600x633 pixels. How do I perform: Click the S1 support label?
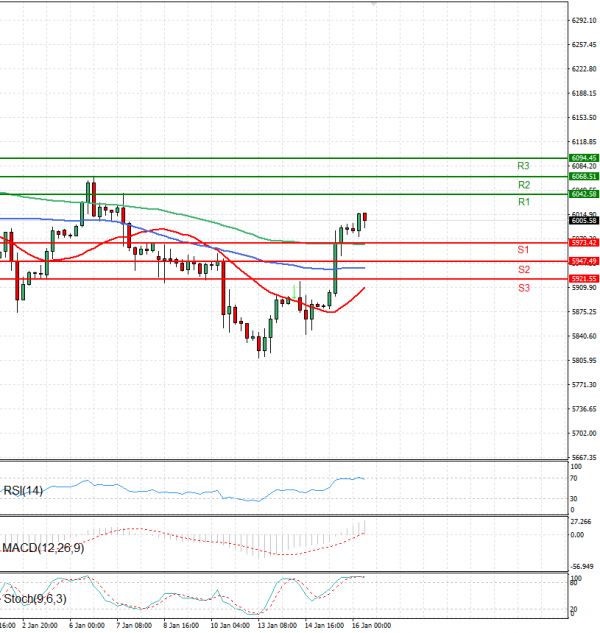523,250
